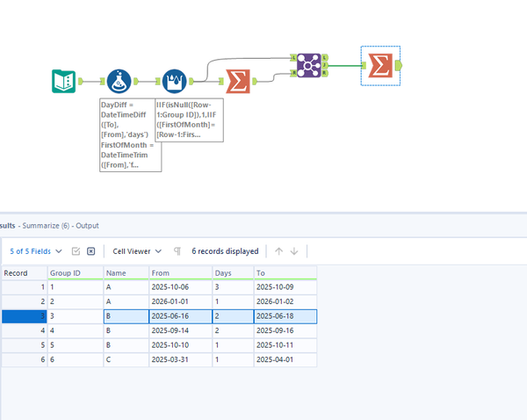Click the Group ID column header

pos(76,272)
